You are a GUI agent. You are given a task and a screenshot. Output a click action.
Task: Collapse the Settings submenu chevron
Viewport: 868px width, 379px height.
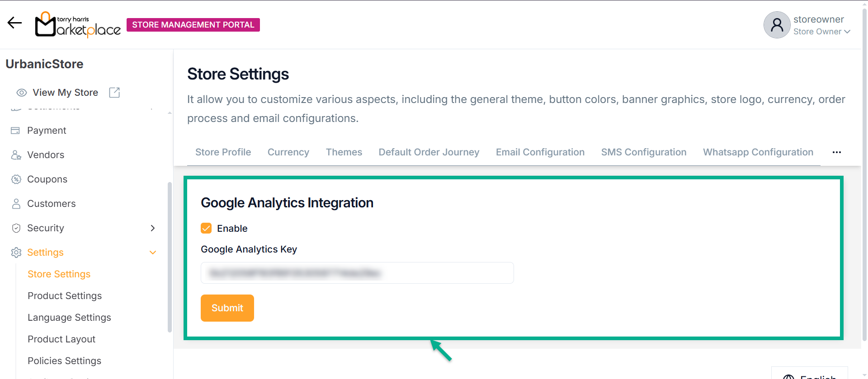pyautogui.click(x=153, y=253)
